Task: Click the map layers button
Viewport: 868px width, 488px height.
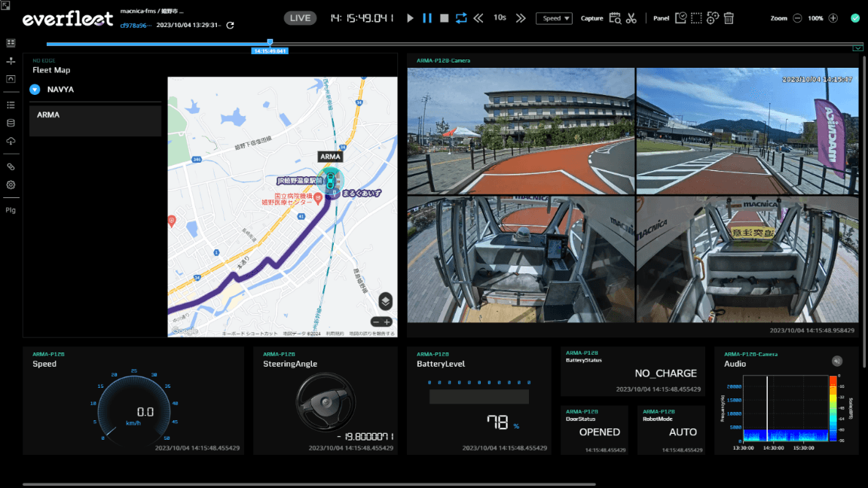Action: [x=385, y=301]
